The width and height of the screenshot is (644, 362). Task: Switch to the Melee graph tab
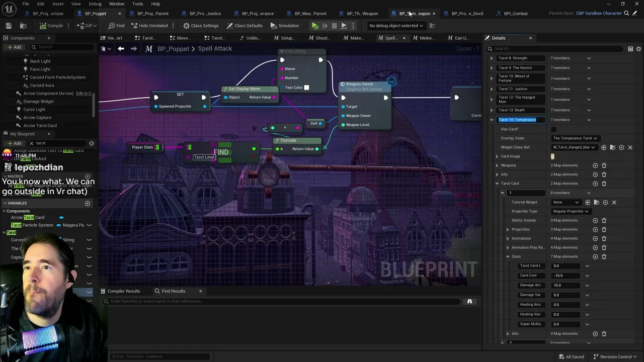coord(426,38)
